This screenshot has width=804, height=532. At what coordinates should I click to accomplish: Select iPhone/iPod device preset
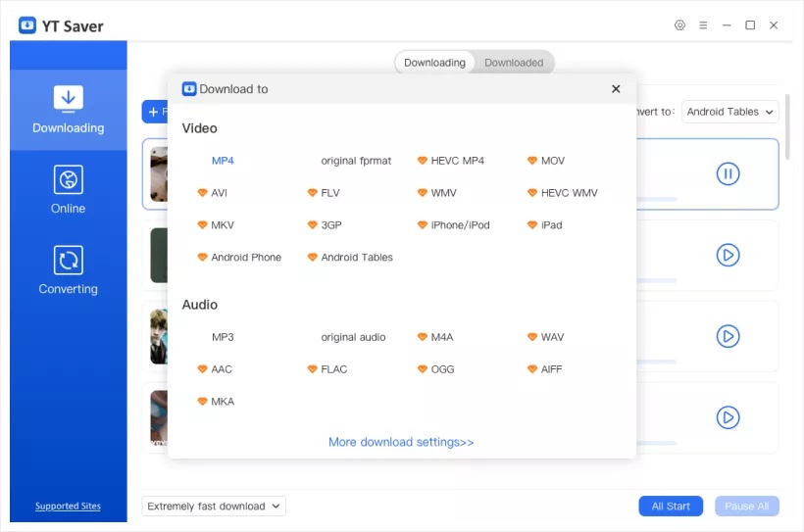point(453,225)
